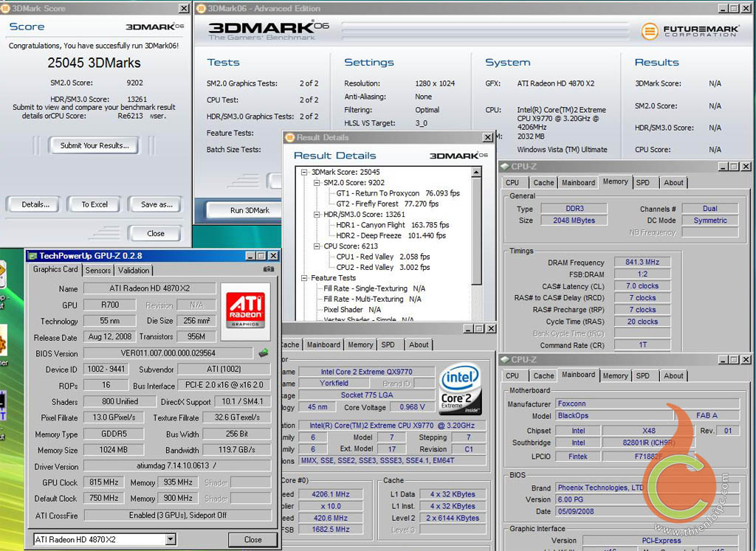This screenshot has width=756, height=551.
Task: Click the Foxconn manufacturer value in CPU-Z
Action: coord(647,403)
